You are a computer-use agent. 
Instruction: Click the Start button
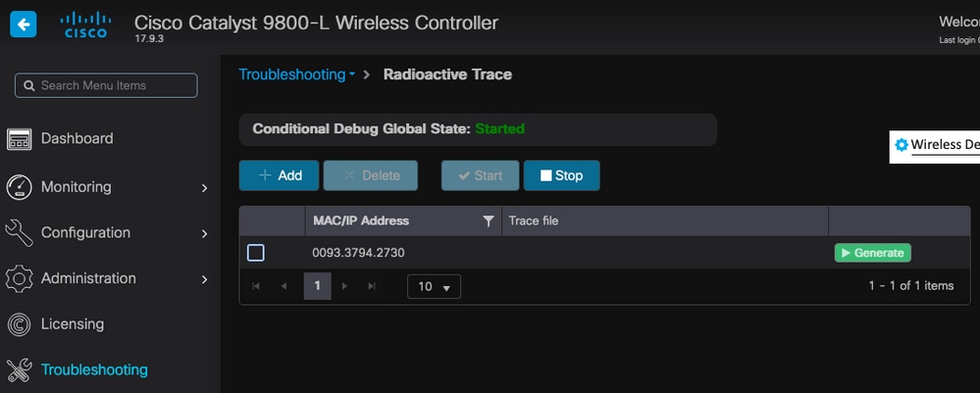(480, 175)
